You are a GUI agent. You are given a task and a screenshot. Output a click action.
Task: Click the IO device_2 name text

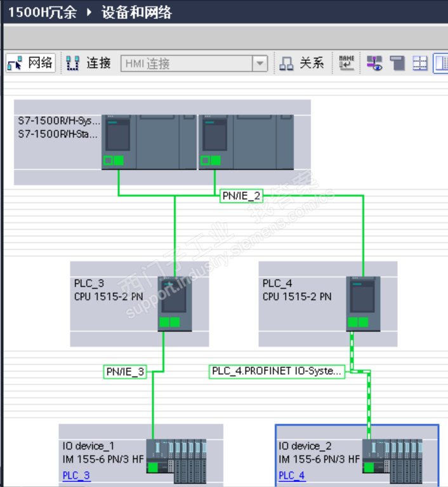305,446
